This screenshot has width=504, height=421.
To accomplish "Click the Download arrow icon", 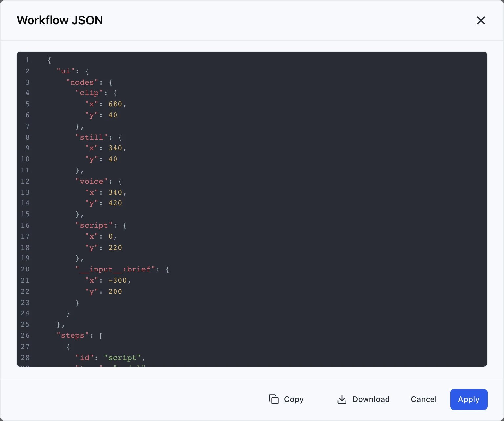I will [x=342, y=399].
